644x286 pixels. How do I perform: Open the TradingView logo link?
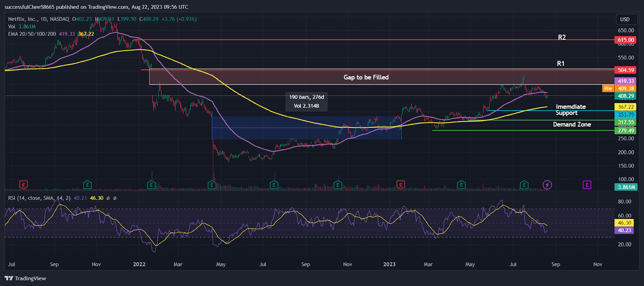(25, 278)
